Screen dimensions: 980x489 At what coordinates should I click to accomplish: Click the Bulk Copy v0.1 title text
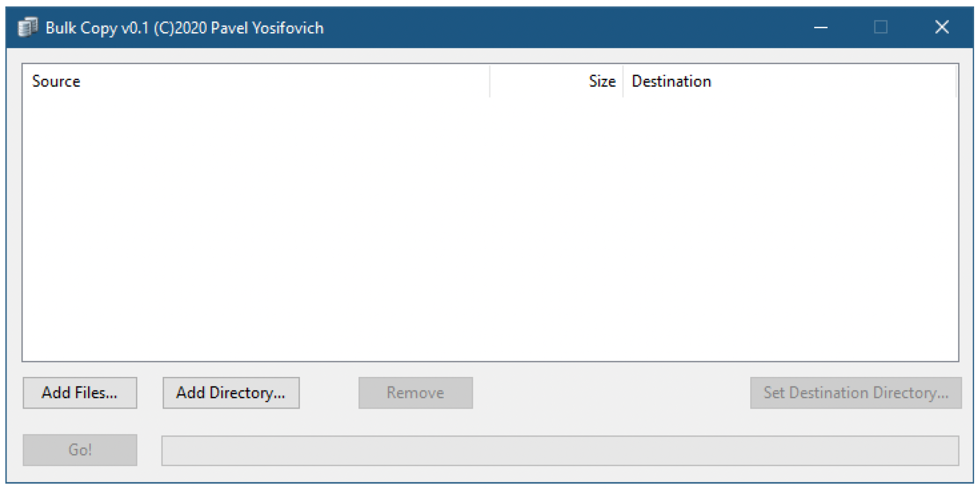pos(185,28)
